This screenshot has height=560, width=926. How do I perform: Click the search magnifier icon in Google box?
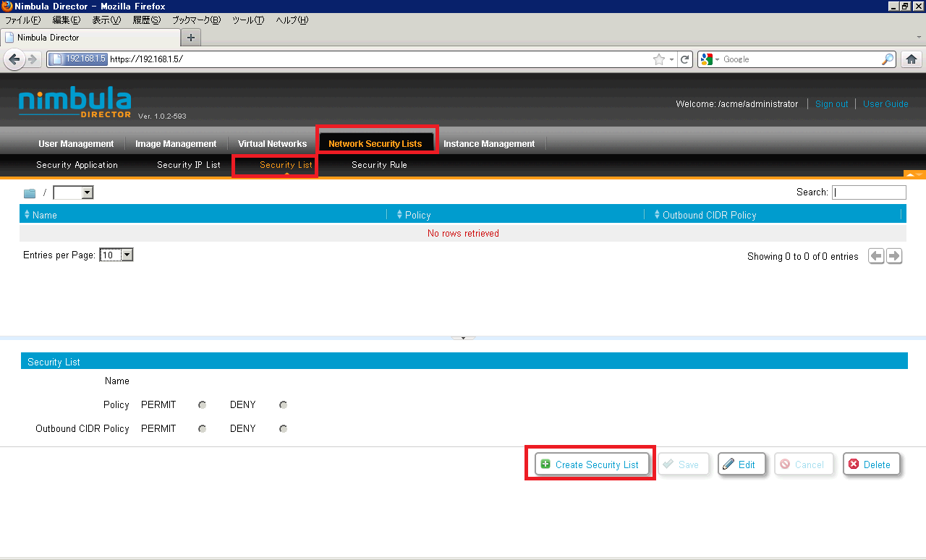pos(888,59)
